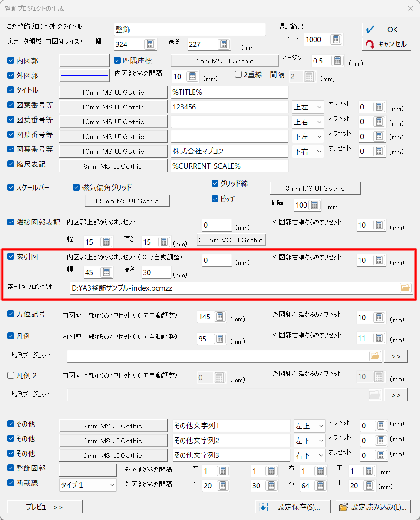Click calculator icon beside 幅 324 field
The width and height of the screenshot is (420, 520).
[x=150, y=44]
